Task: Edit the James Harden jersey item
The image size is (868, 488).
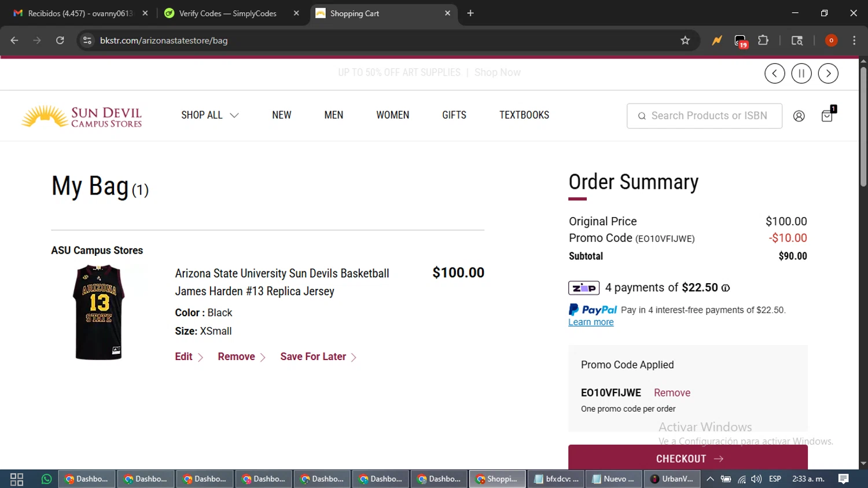Action: (189, 357)
